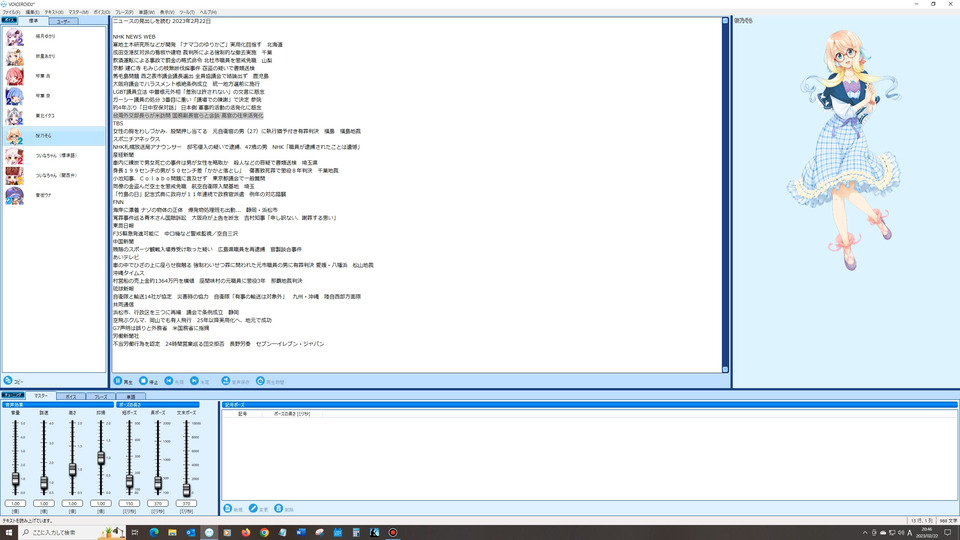Switch to the ボイス tuning tab

click(x=71, y=397)
